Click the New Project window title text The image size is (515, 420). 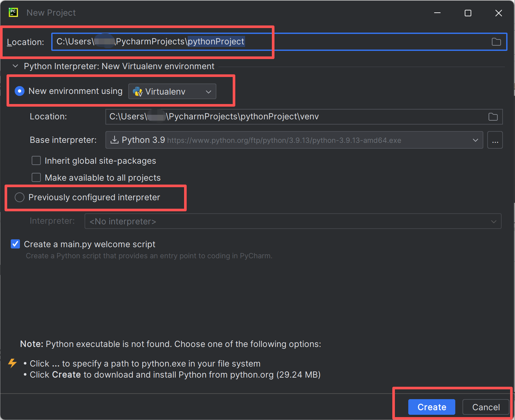(x=51, y=13)
